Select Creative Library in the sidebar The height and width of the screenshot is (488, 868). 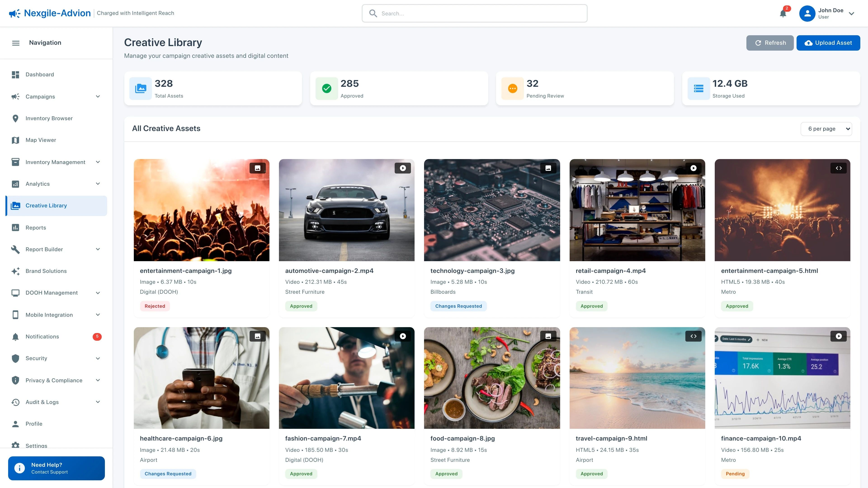(x=46, y=205)
